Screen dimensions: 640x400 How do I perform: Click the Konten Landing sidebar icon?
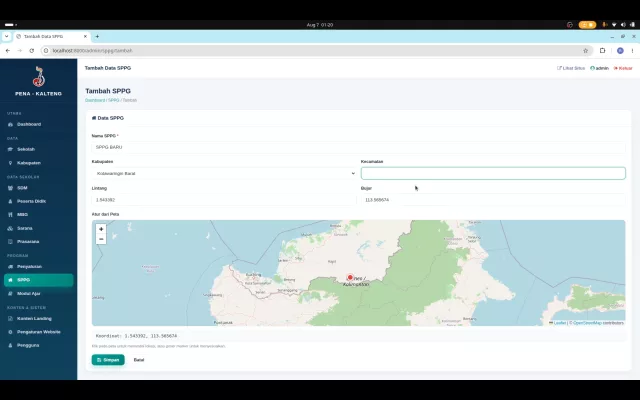[x=10, y=318]
